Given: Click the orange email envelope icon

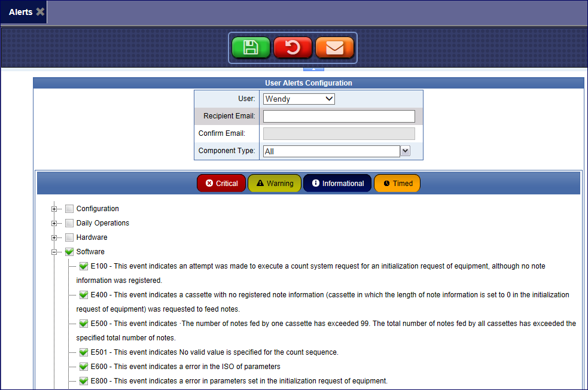Looking at the screenshot, I should (334, 48).
